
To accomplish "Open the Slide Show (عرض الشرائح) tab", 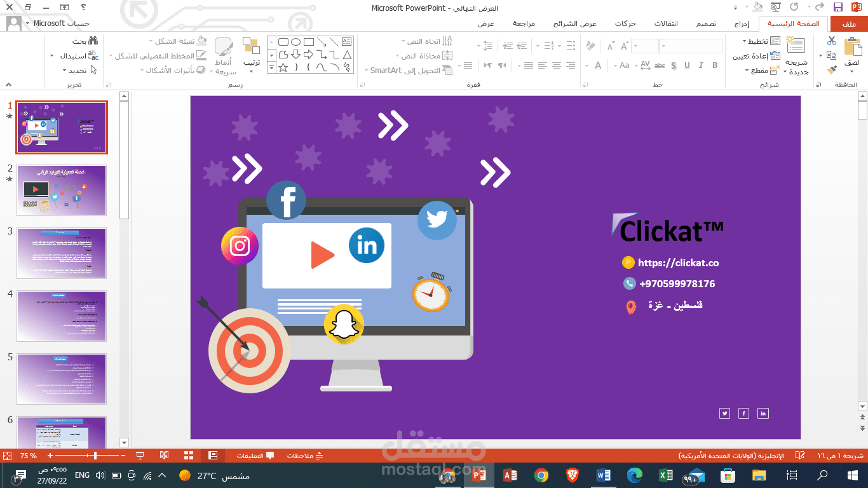I will tap(574, 24).
